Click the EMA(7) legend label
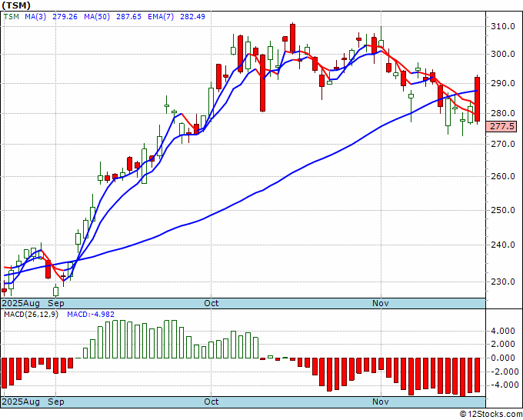 click(161, 17)
